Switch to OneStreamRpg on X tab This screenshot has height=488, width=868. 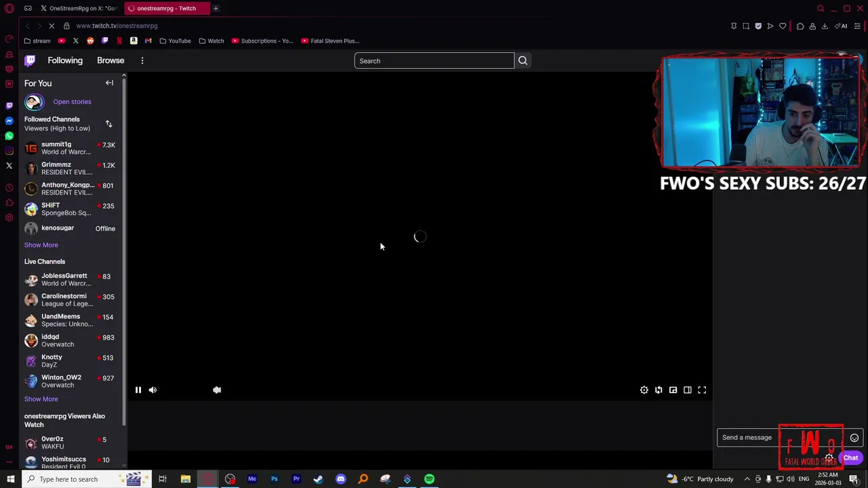tap(80, 8)
